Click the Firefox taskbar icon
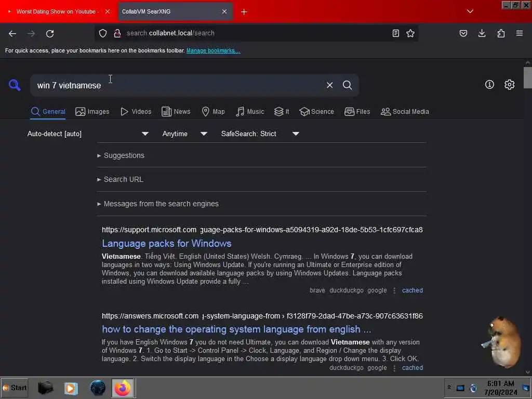Image resolution: width=532 pixels, height=399 pixels. [x=123, y=388]
